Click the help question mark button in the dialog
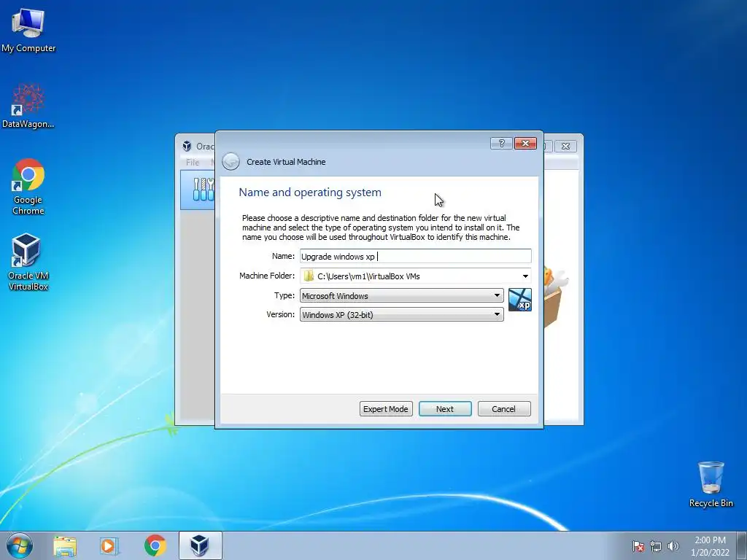Image resolution: width=747 pixels, height=560 pixels. tap(501, 144)
